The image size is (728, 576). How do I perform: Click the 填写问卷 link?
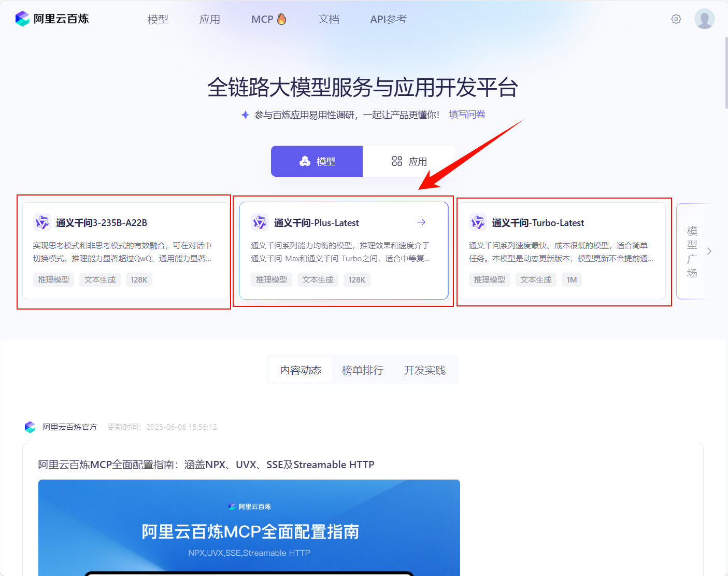click(467, 115)
